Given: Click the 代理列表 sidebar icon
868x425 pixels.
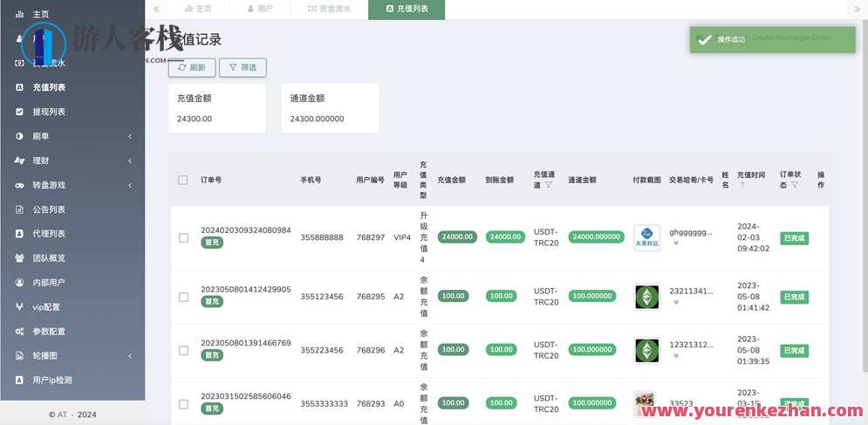Looking at the screenshot, I should click(19, 234).
